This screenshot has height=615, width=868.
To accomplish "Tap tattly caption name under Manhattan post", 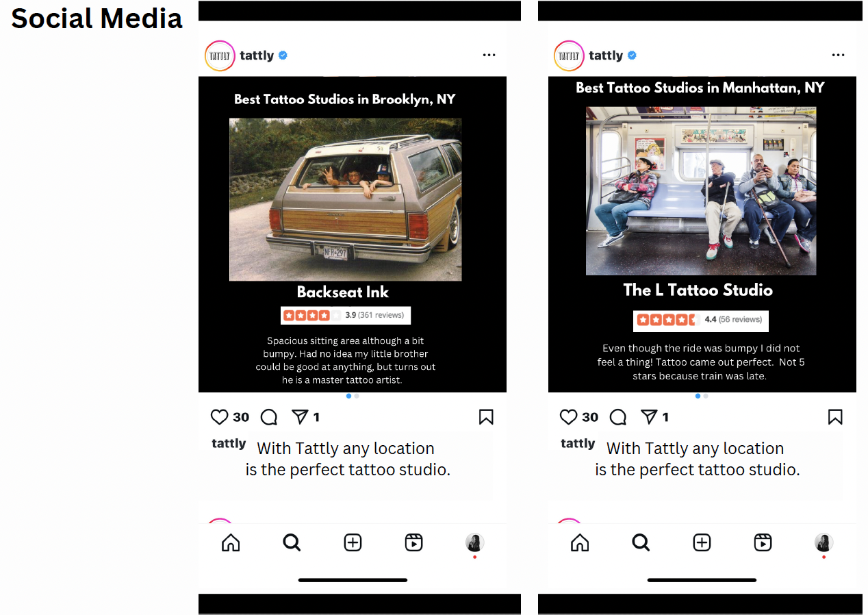I will click(x=578, y=443).
